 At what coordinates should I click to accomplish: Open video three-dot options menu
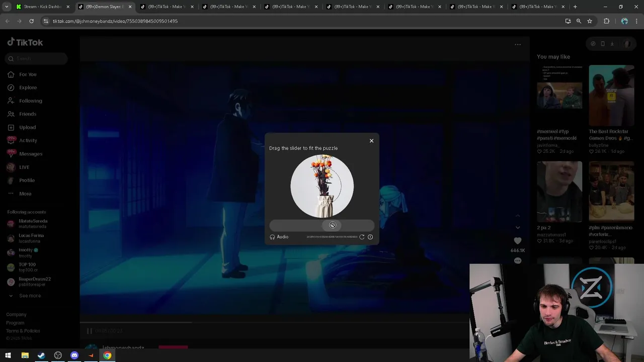518,45
